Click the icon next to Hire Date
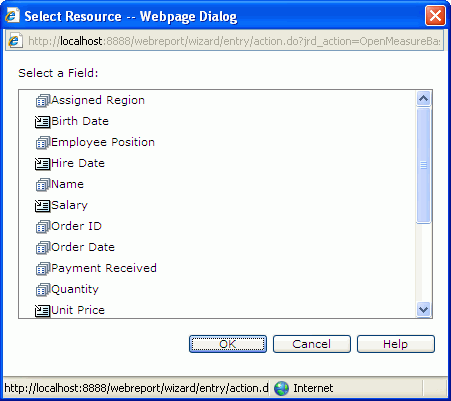 [x=43, y=163]
